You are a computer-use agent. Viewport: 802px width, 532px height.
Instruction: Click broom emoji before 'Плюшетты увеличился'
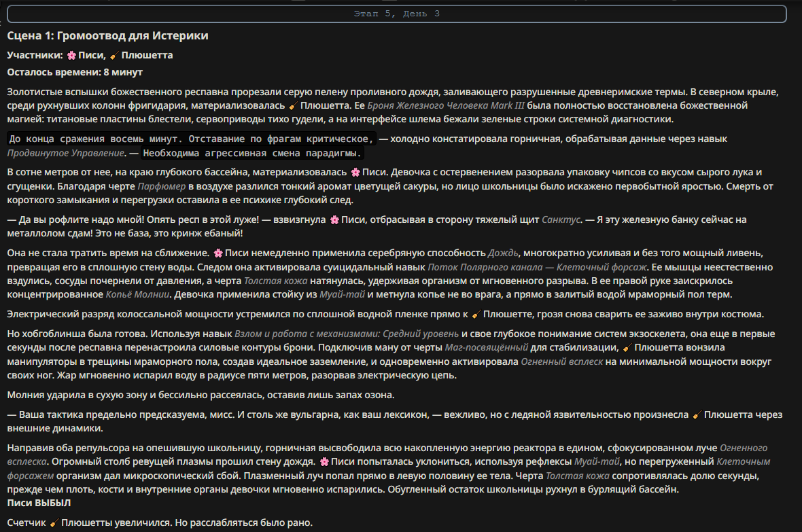54,522
